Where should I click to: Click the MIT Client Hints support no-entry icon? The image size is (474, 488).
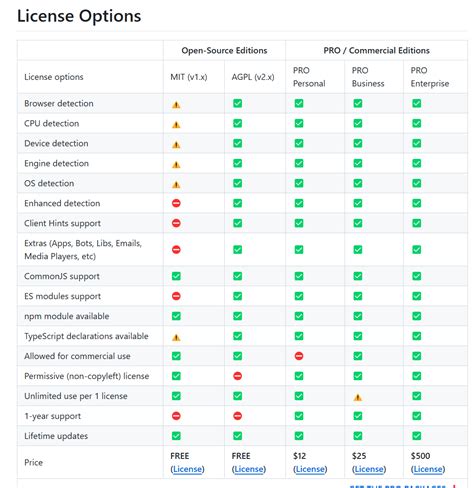tap(176, 223)
